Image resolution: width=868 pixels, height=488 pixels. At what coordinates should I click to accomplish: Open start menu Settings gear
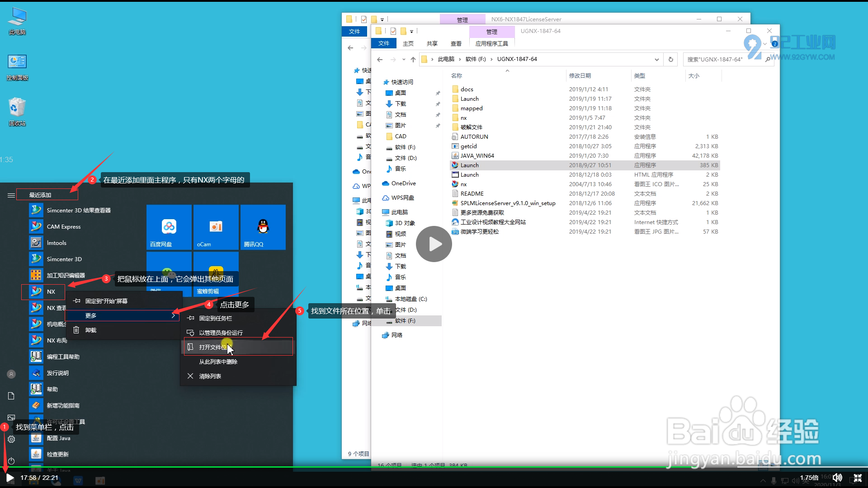(11, 439)
